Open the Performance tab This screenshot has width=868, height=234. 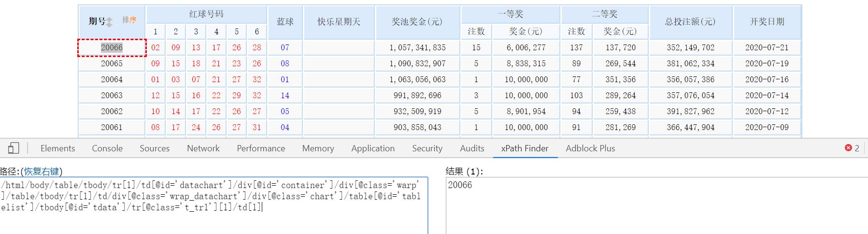pos(261,148)
